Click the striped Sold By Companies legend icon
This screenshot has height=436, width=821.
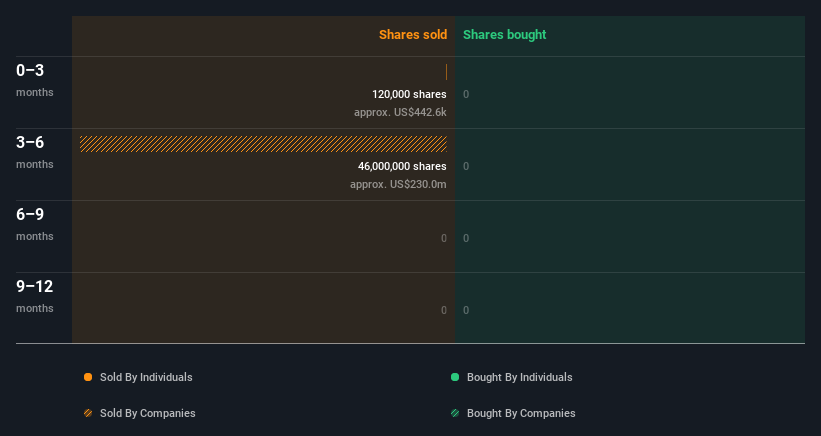point(88,413)
